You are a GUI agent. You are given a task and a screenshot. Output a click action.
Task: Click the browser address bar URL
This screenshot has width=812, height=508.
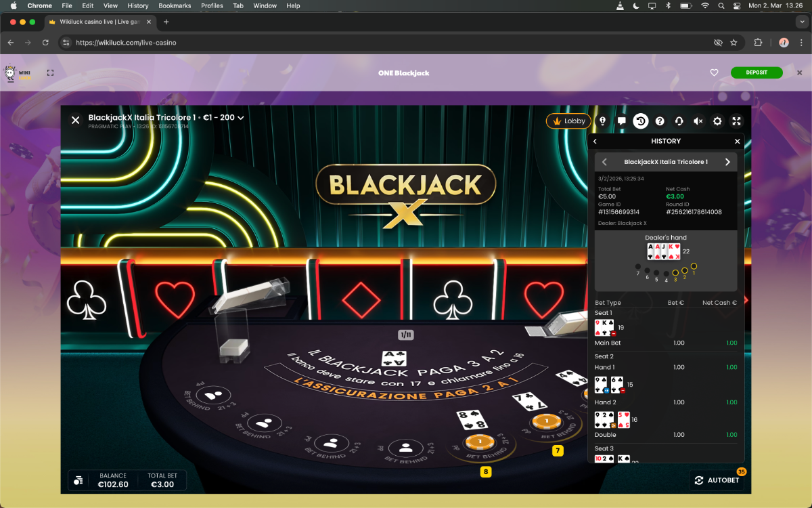click(x=126, y=43)
